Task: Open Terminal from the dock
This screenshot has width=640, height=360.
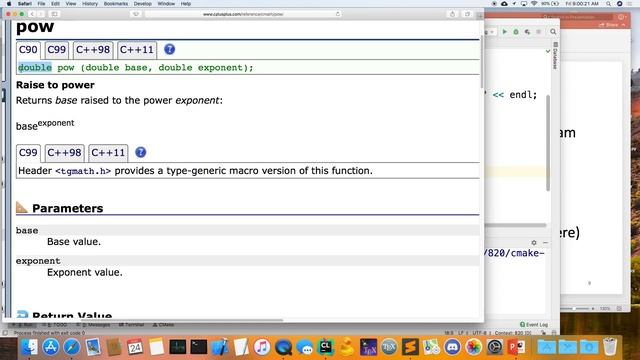Action: (x=199, y=347)
